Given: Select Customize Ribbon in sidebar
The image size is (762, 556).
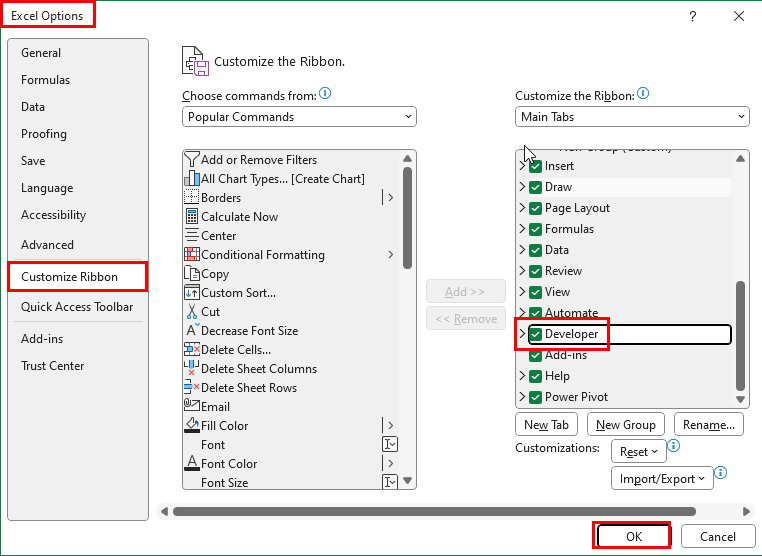Looking at the screenshot, I should [78, 277].
